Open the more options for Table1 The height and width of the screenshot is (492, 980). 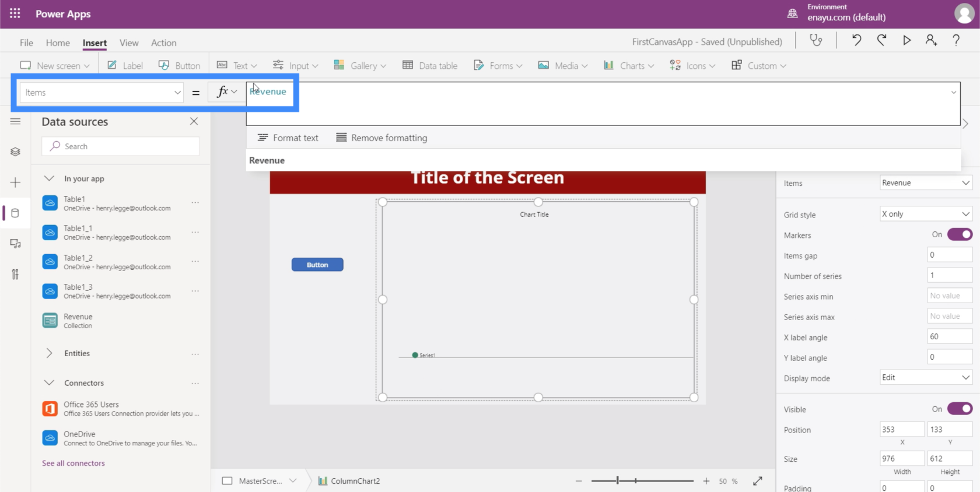coord(195,203)
